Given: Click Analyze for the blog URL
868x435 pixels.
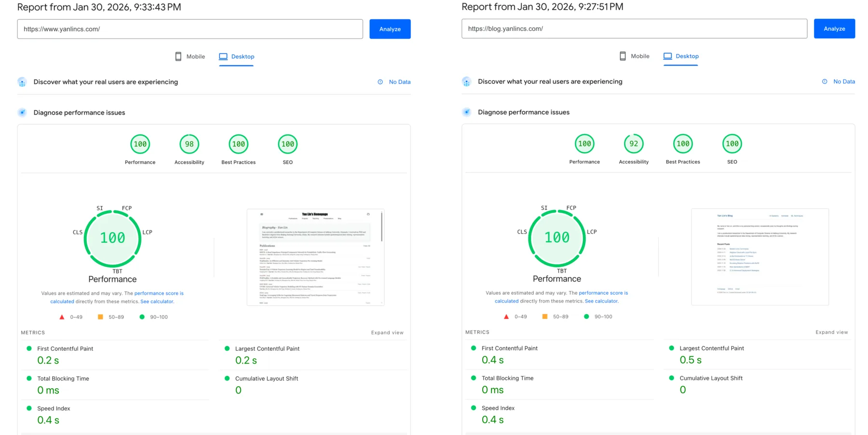Looking at the screenshot, I should 834,28.
